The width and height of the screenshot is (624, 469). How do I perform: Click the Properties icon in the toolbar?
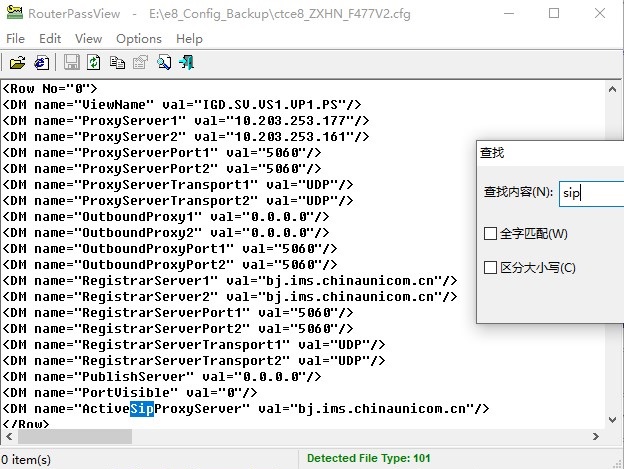141,62
